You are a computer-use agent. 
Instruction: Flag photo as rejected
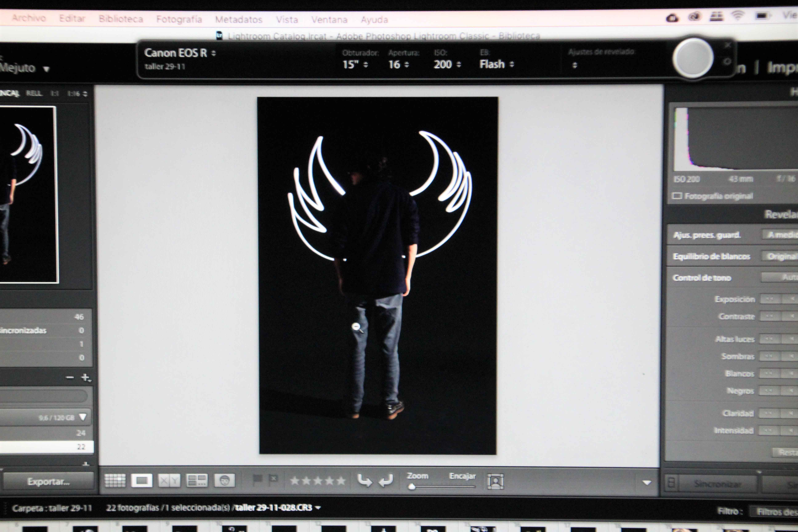(x=273, y=480)
